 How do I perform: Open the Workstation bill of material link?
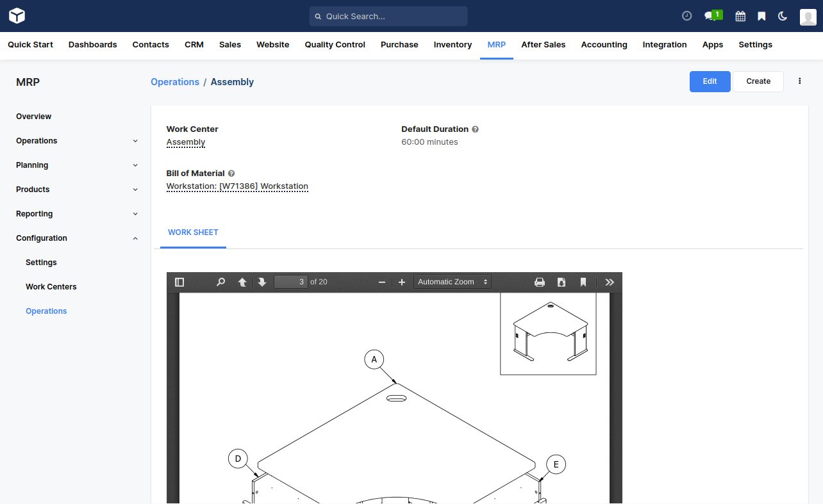click(237, 186)
